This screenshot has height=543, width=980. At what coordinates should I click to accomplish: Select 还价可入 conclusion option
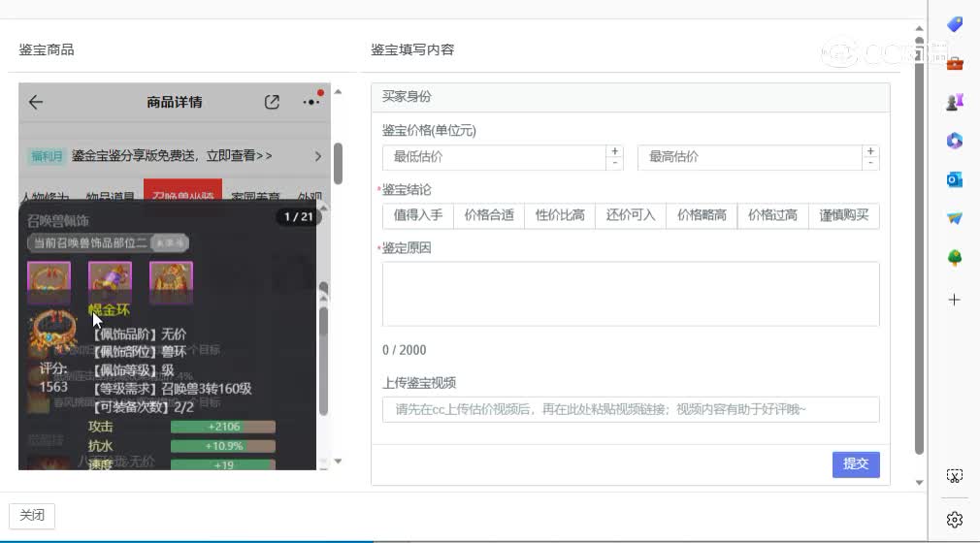coord(631,215)
